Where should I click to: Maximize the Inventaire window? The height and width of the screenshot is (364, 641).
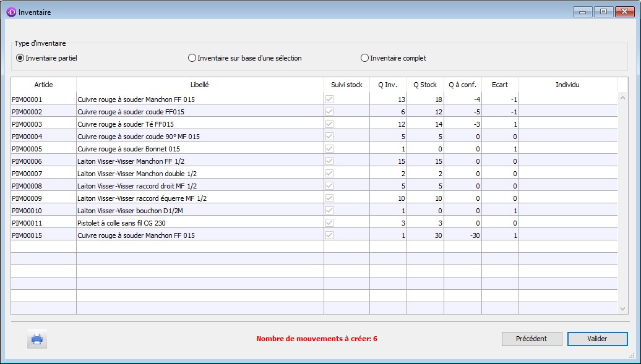coord(603,12)
